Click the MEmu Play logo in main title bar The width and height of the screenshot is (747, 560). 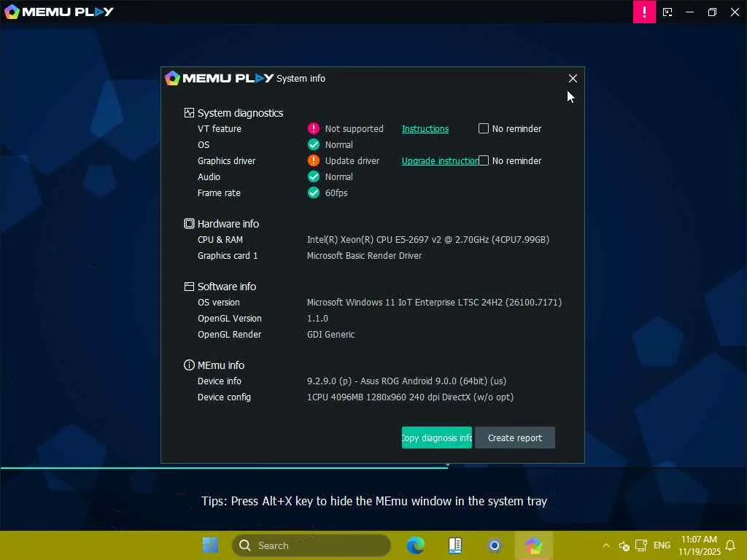tap(59, 12)
